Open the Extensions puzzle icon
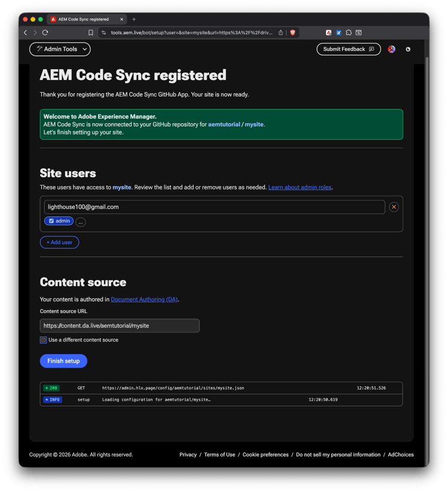The height and width of the screenshot is (492, 448). click(x=349, y=33)
